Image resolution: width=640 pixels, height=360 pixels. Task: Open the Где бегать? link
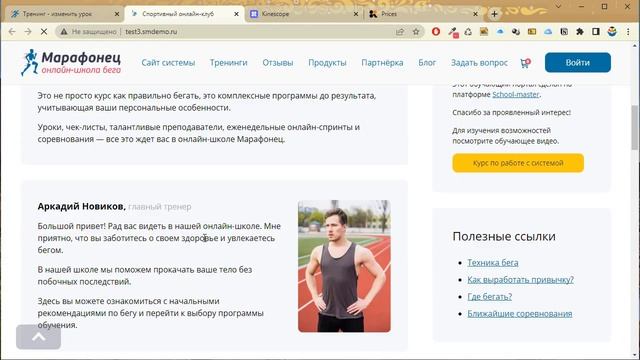(489, 297)
